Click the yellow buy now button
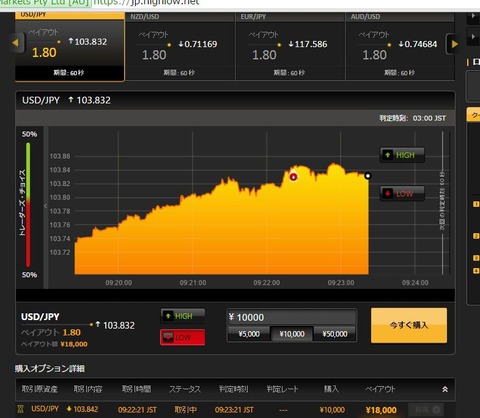The height and width of the screenshot is (418, 480). (x=409, y=325)
